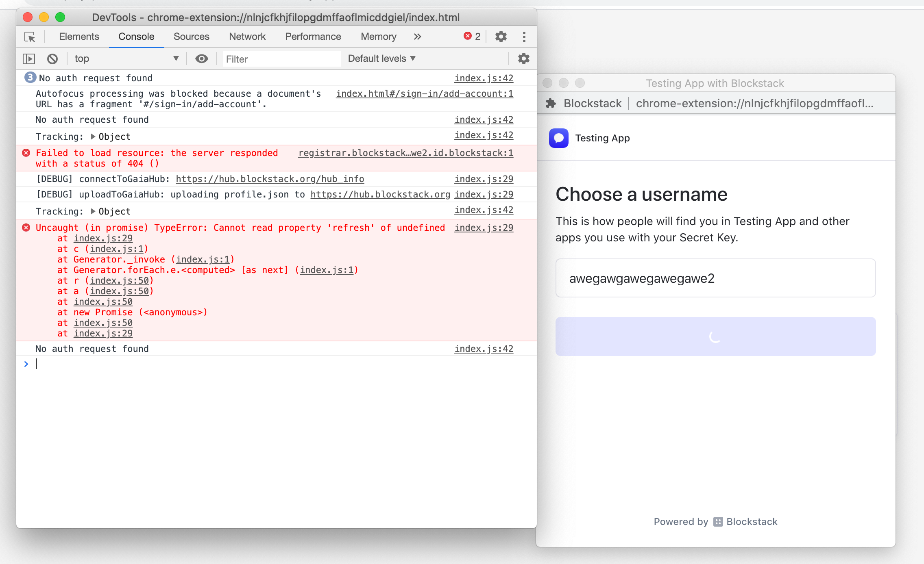
Task: Click the repeat-count badge showing 3
Action: [x=30, y=77]
